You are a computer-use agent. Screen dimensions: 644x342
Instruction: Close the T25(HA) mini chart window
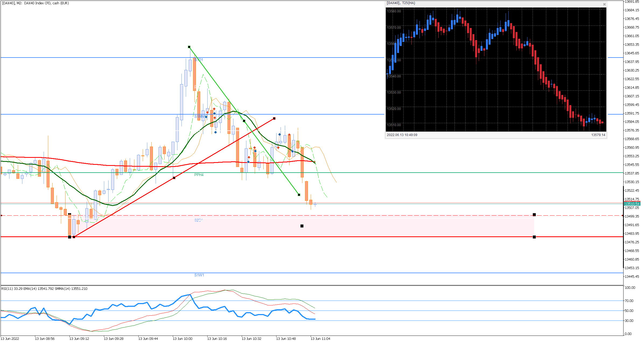(604, 4)
